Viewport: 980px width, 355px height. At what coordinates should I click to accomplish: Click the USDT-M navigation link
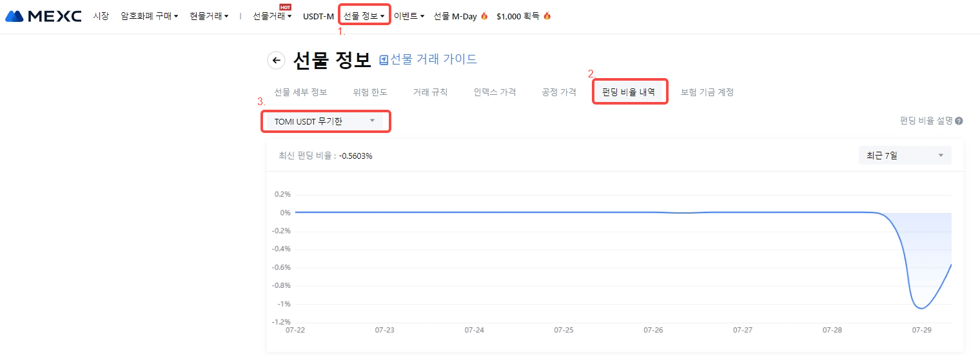tap(318, 16)
